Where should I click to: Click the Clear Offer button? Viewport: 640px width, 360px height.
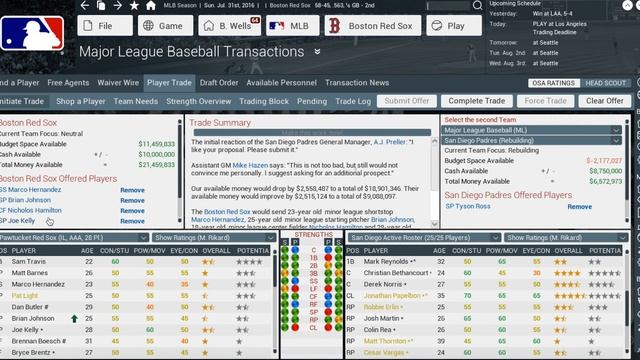605,101
